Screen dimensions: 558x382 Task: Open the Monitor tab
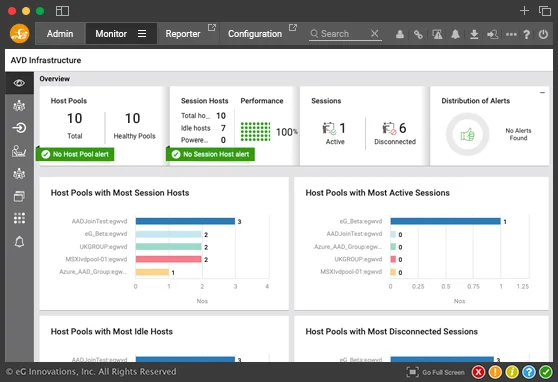click(111, 34)
